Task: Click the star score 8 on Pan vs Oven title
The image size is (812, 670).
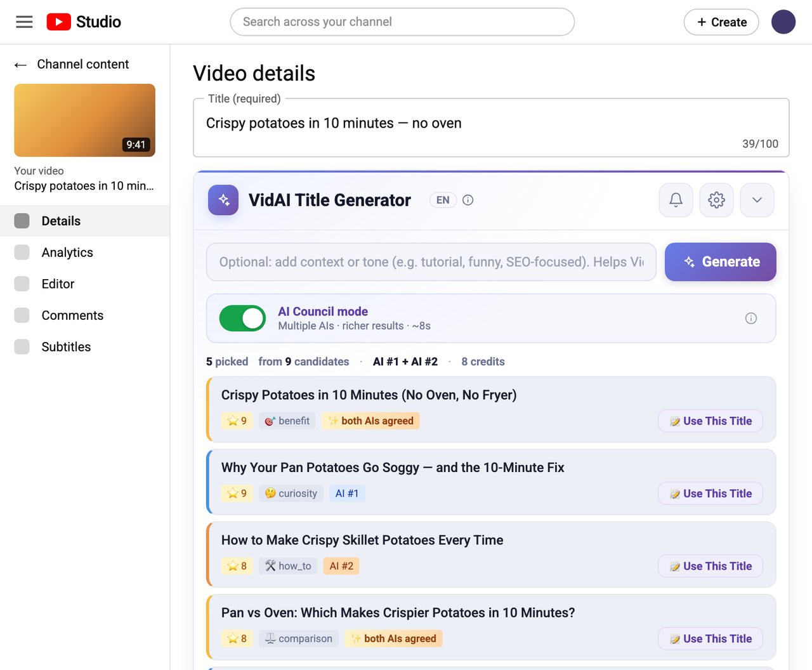Action: pos(237,639)
